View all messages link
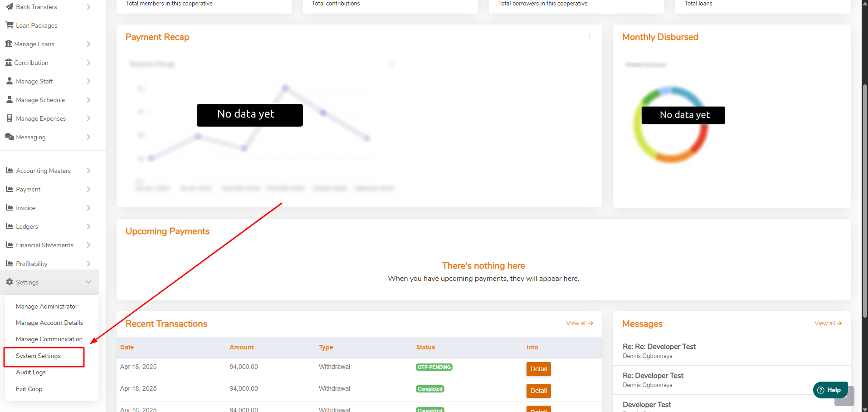 click(x=828, y=323)
